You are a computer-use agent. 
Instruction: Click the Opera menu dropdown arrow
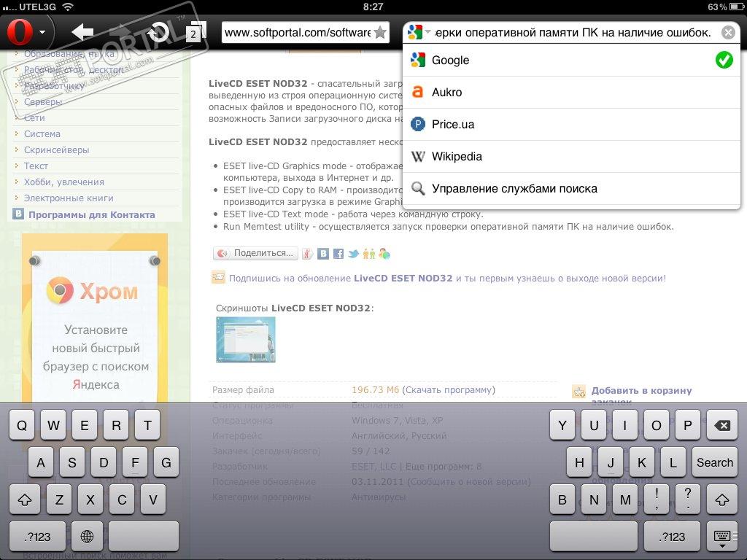tap(42, 32)
